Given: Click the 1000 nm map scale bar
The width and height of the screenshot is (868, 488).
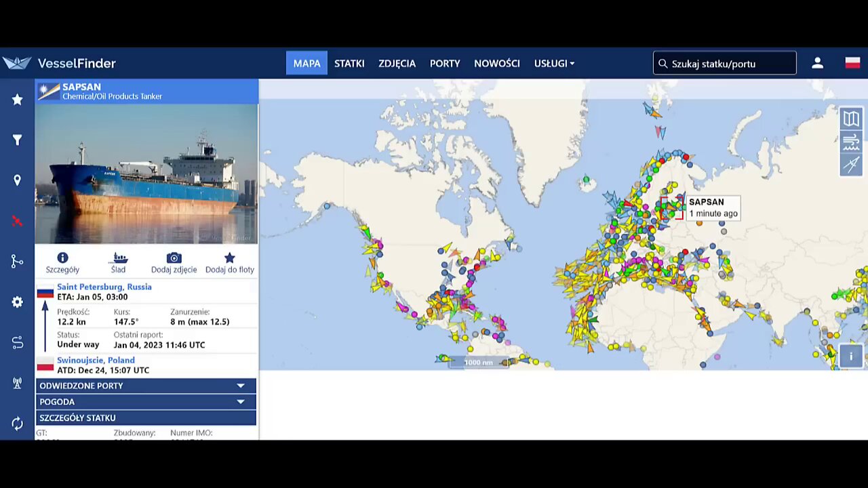Looking at the screenshot, I should click(478, 363).
